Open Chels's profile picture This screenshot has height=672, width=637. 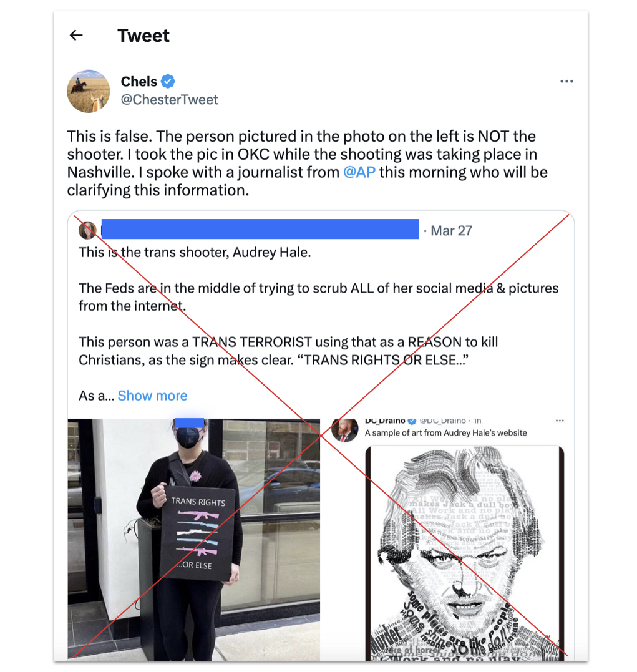coord(88,90)
